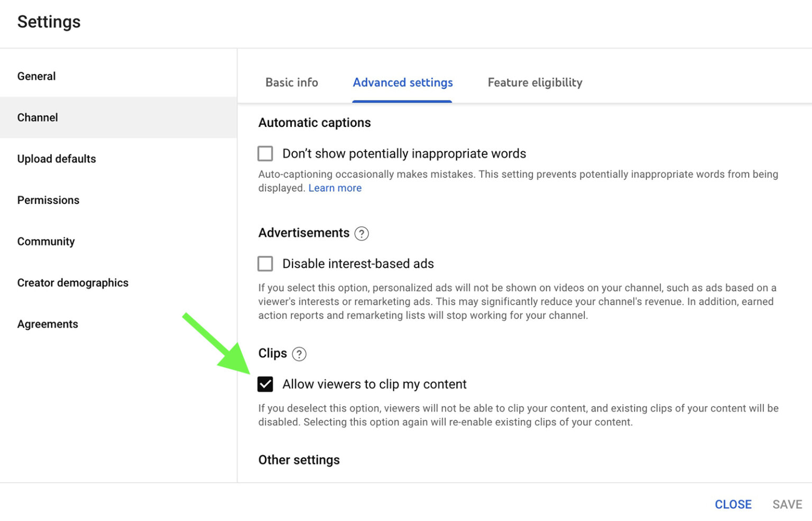Screen dimensions: 812x521
Task: Open the Agreements section
Action: tap(47, 323)
